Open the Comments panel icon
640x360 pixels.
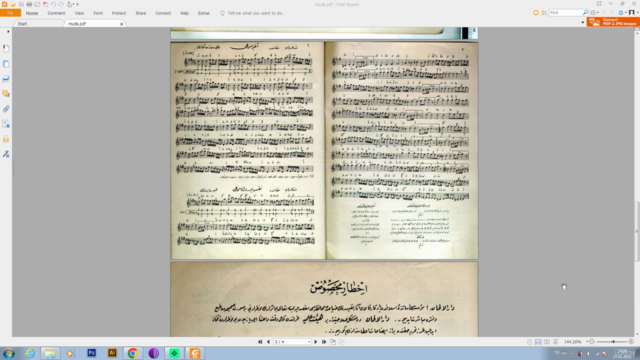coord(6,94)
